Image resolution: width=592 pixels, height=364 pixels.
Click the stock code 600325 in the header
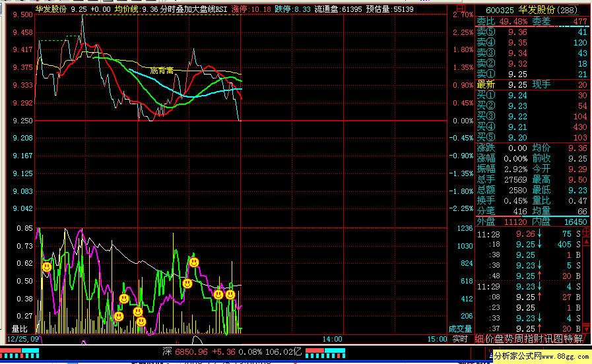(500, 10)
